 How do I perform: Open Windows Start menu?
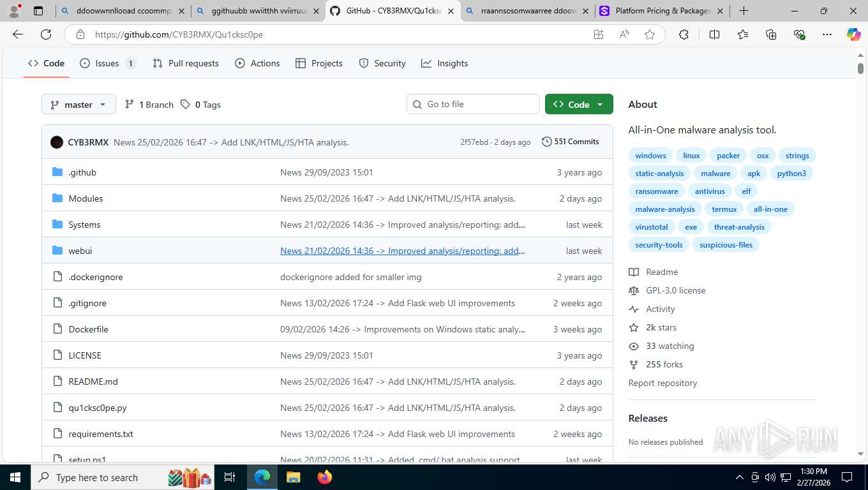point(15,477)
